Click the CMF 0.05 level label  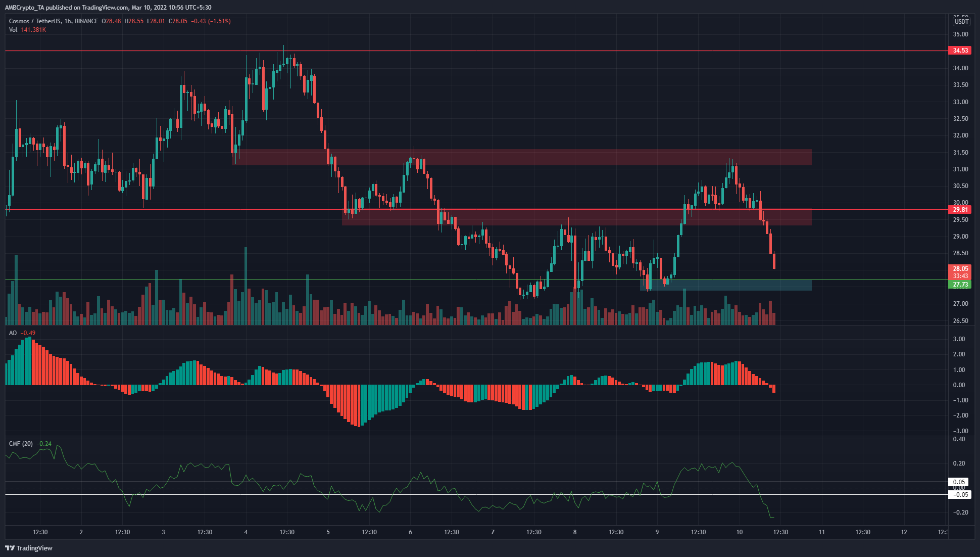pyautogui.click(x=959, y=482)
